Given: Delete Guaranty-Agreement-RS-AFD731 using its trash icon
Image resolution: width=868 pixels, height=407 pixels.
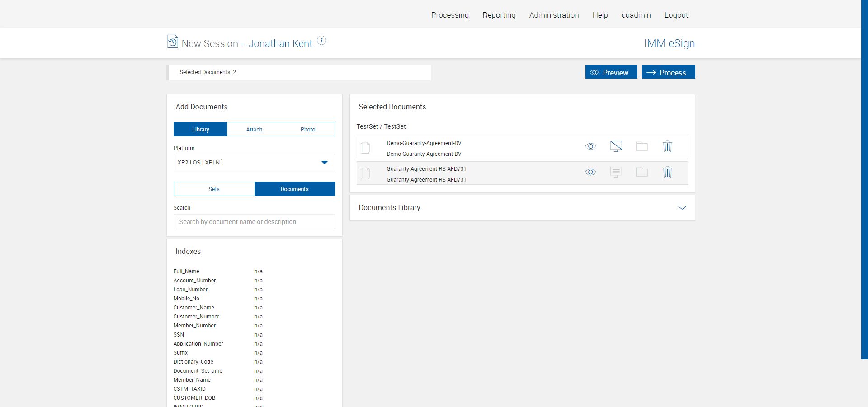Looking at the screenshot, I should coord(667,173).
